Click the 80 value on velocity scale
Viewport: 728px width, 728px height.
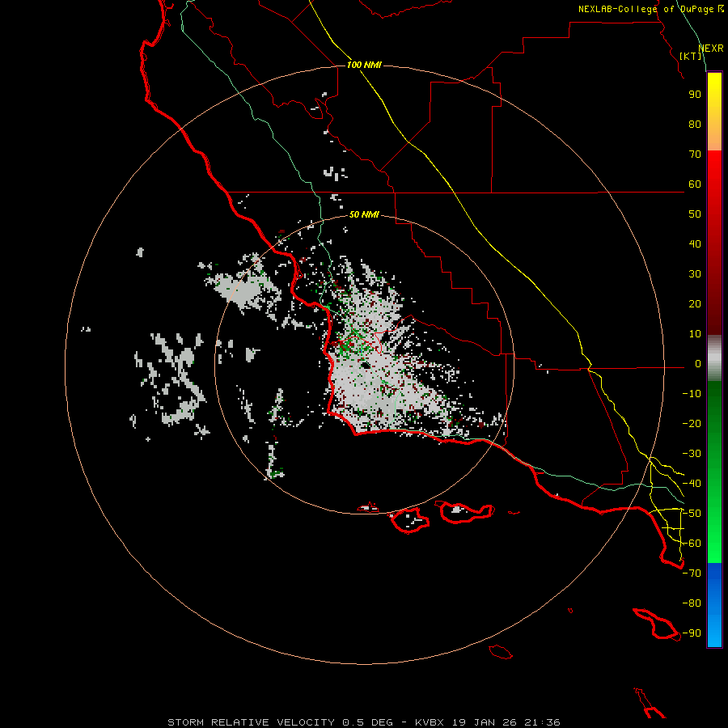(x=695, y=125)
